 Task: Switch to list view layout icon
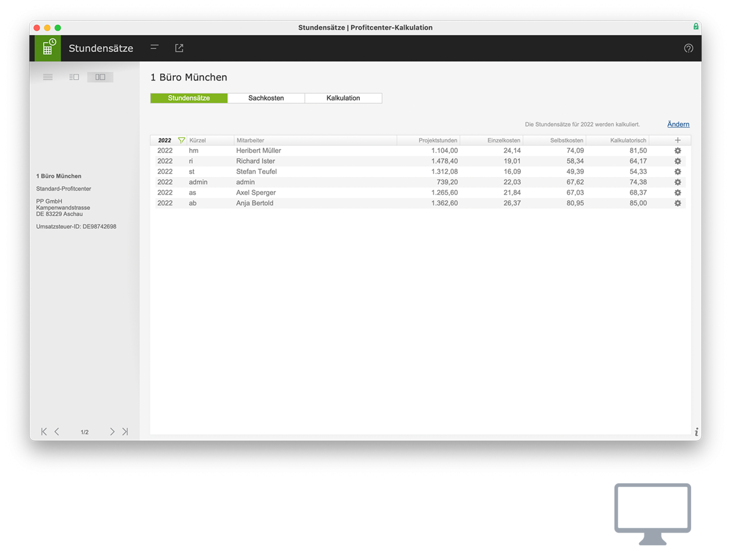[48, 77]
